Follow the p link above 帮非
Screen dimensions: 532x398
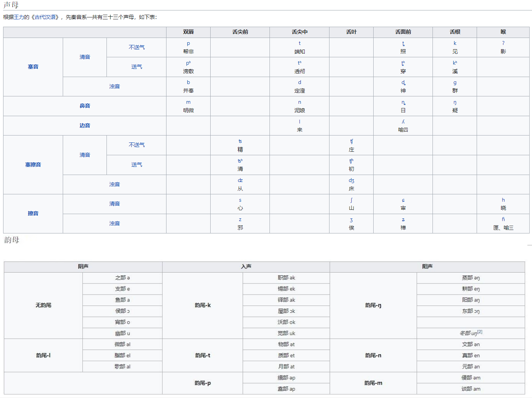(189, 43)
